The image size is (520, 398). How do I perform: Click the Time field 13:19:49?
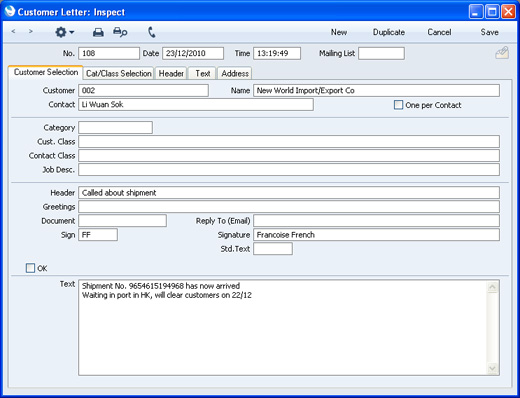click(x=277, y=53)
